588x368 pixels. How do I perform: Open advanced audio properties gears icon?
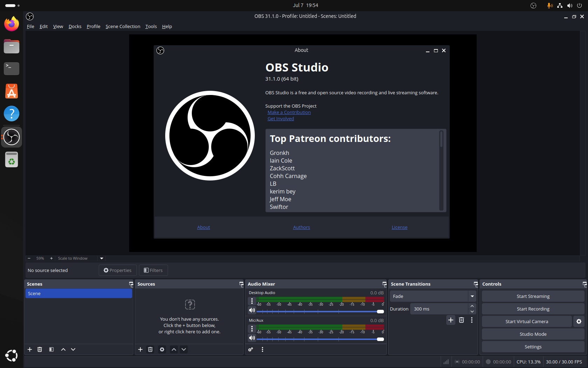tap(251, 349)
